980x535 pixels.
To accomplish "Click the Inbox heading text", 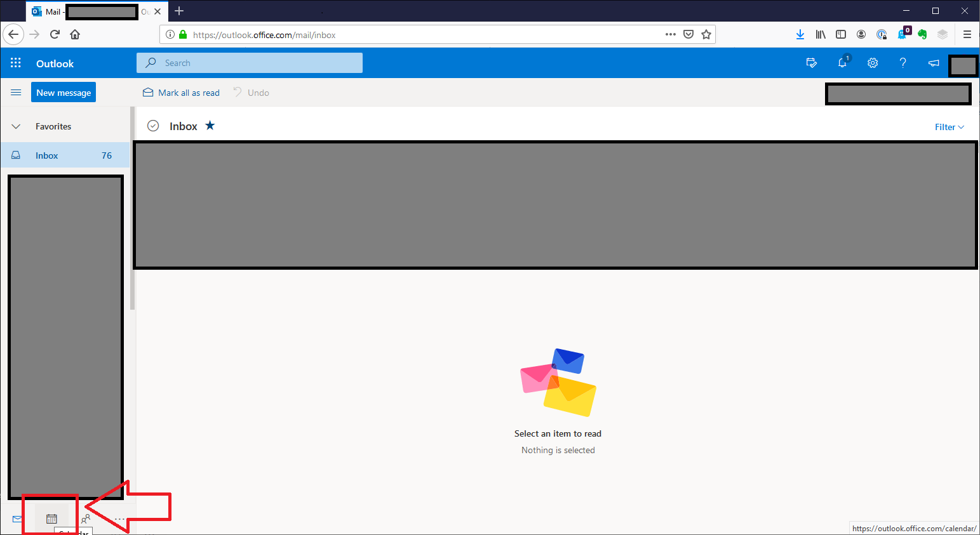I will click(184, 126).
